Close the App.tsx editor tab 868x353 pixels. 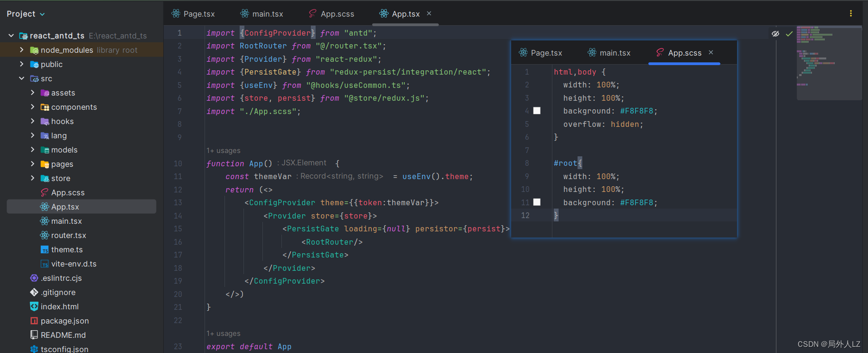429,13
